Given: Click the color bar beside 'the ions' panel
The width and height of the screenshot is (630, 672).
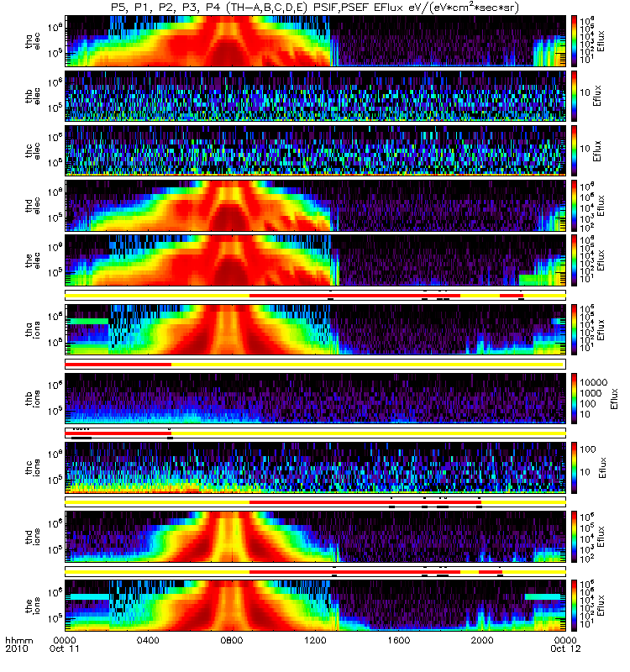Looking at the screenshot, I should tap(575, 606).
